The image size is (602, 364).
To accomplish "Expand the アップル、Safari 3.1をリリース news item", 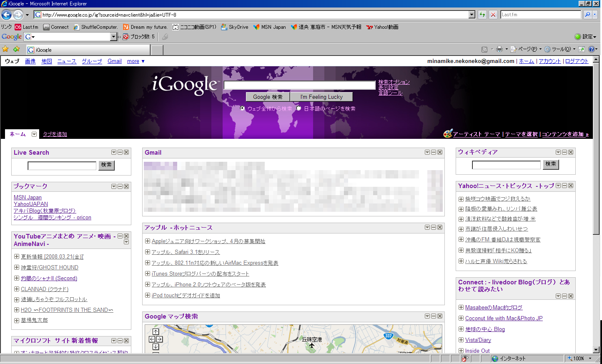I will pyautogui.click(x=148, y=252).
